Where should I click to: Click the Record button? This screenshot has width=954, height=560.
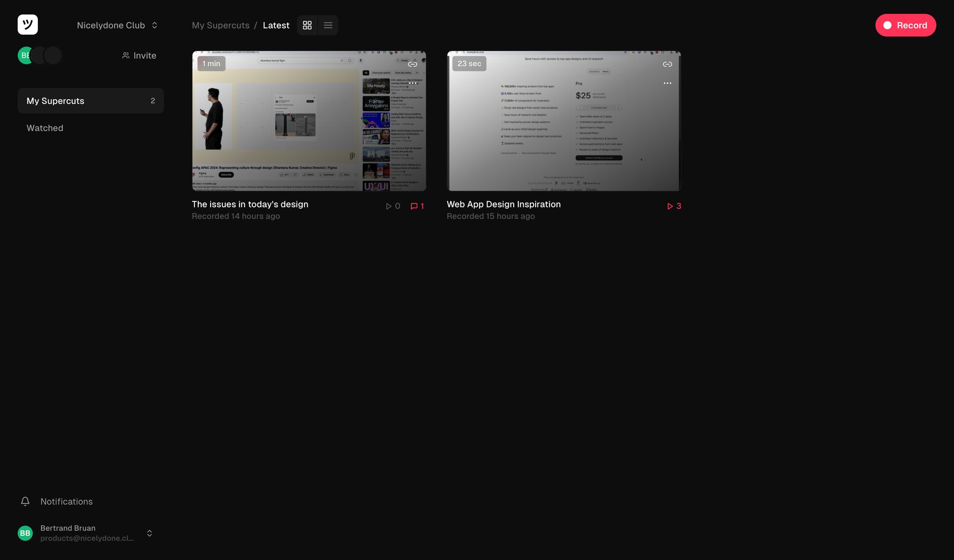(x=905, y=25)
